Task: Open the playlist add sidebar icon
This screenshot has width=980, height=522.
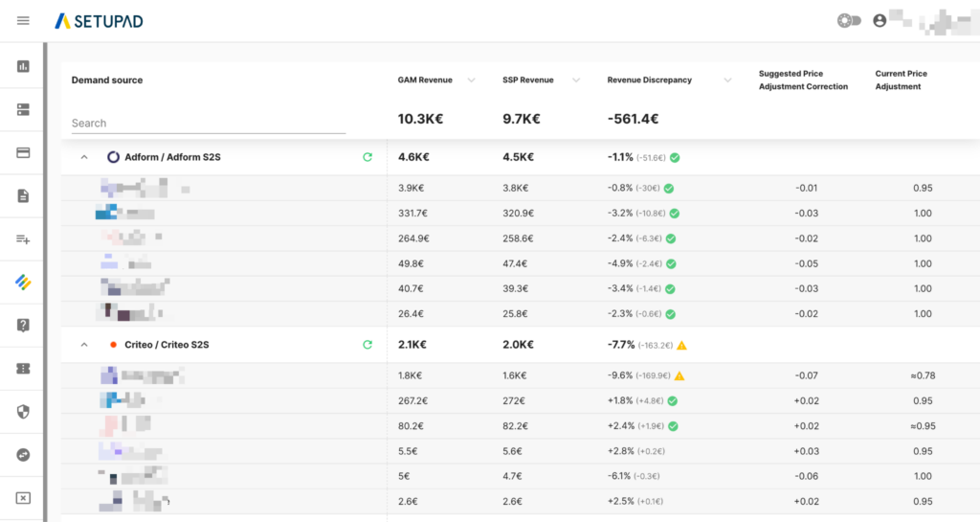Action: pos(23,238)
